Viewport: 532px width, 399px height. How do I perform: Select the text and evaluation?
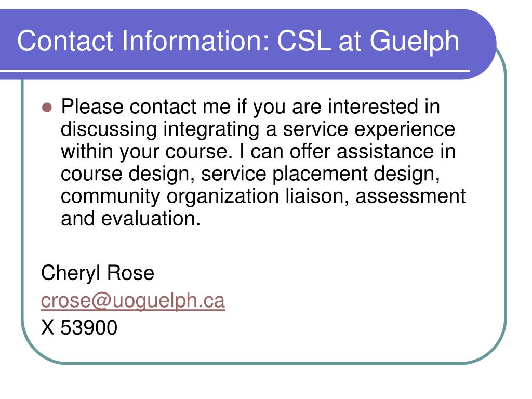pyautogui.click(x=130, y=219)
